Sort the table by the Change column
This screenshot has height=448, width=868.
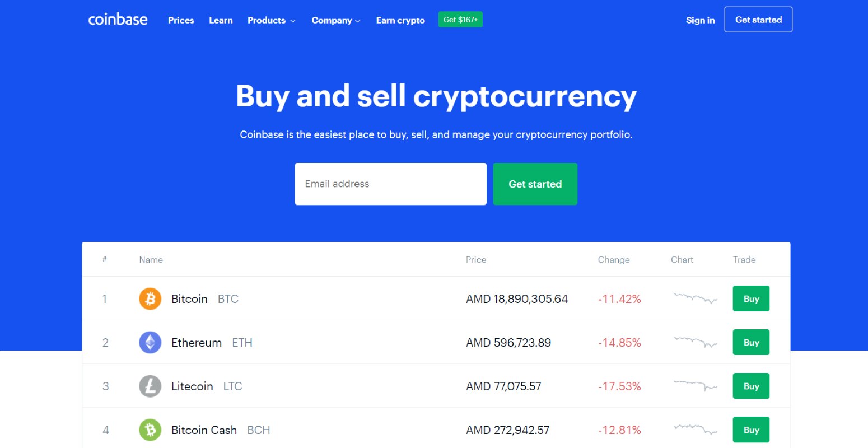pyautogui.click(x=614, y=259)
